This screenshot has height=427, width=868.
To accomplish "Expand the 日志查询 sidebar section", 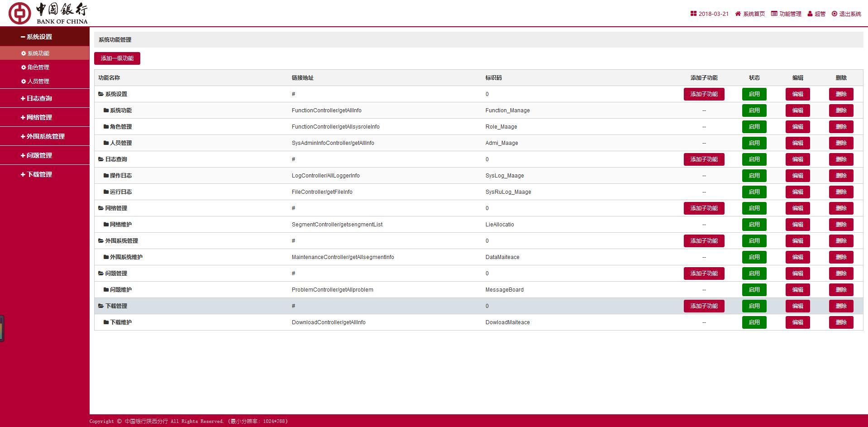I will click(36, 98).
